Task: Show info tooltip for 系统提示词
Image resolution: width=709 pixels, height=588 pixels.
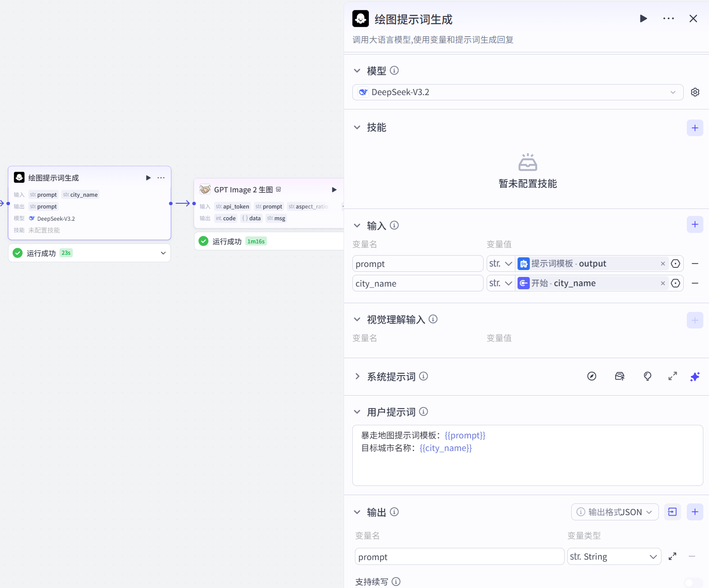Action: 423,376
